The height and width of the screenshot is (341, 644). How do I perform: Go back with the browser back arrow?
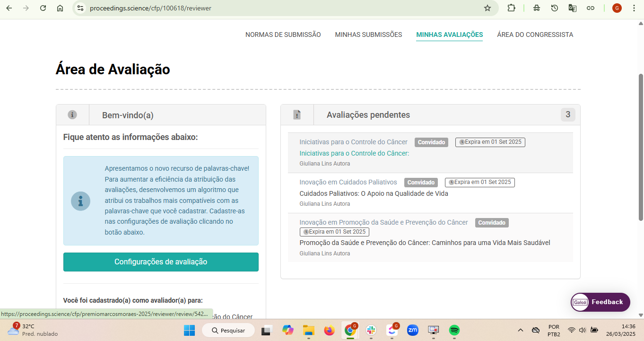coord(9,8)
